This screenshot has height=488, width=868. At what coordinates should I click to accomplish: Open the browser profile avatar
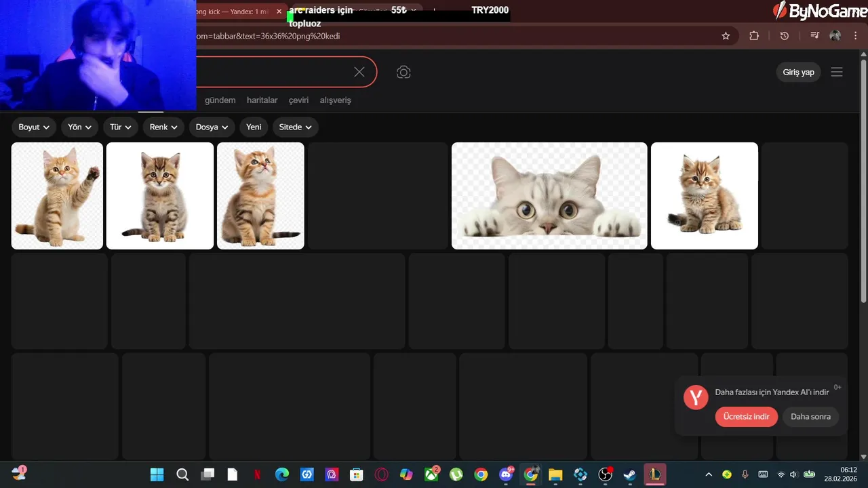pyautogui.click(x=835, y=36)
